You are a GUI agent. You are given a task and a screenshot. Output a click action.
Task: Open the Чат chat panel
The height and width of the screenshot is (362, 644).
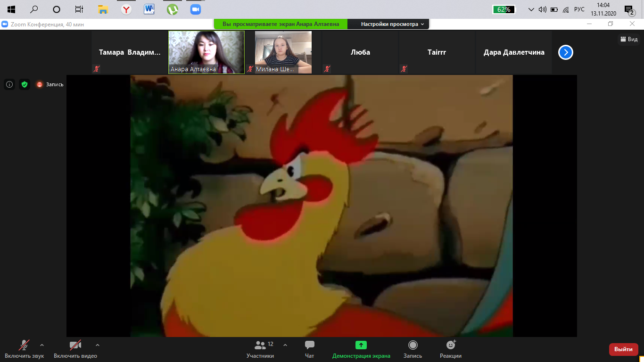[x=310, y=349]
